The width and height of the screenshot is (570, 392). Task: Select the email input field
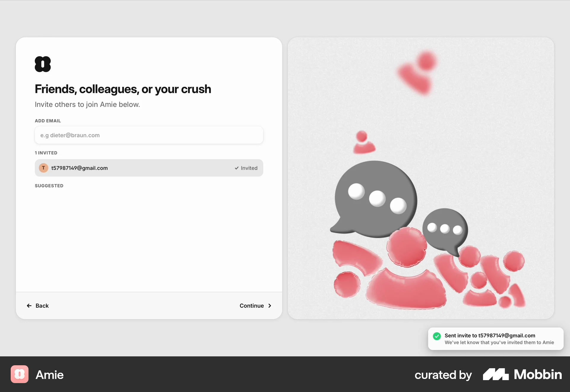(x=148, y=135)
